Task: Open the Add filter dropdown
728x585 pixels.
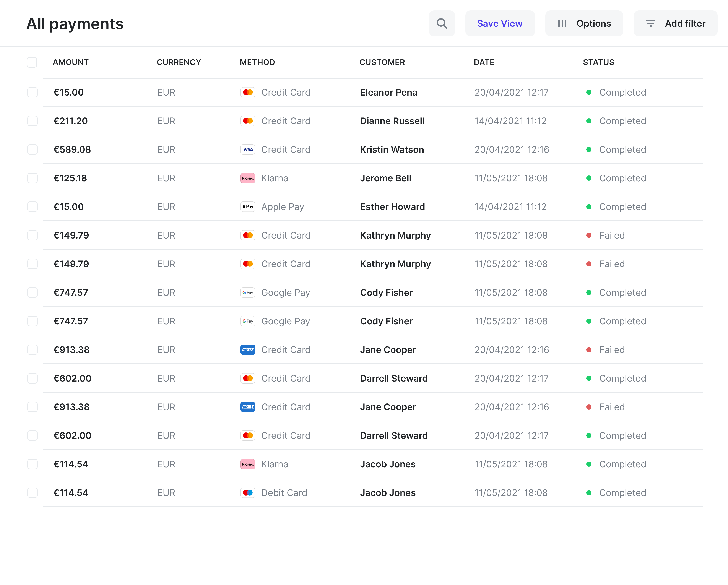Action: (675, 23)
